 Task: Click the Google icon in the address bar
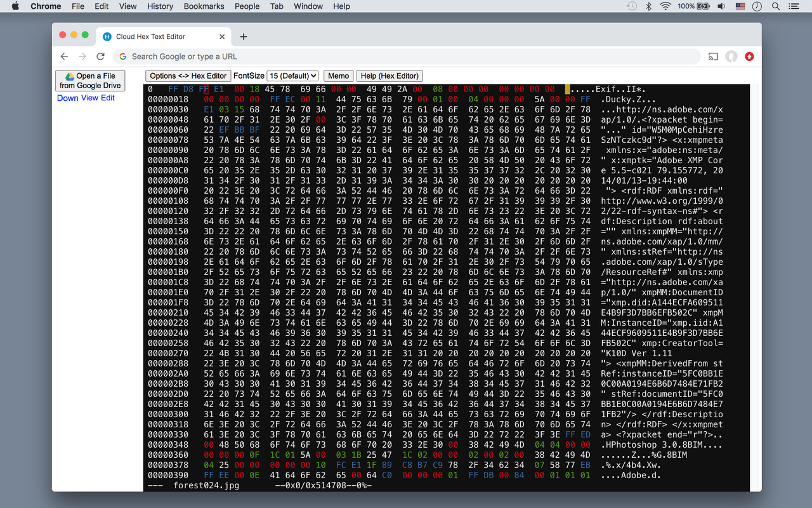click(122, 57)
